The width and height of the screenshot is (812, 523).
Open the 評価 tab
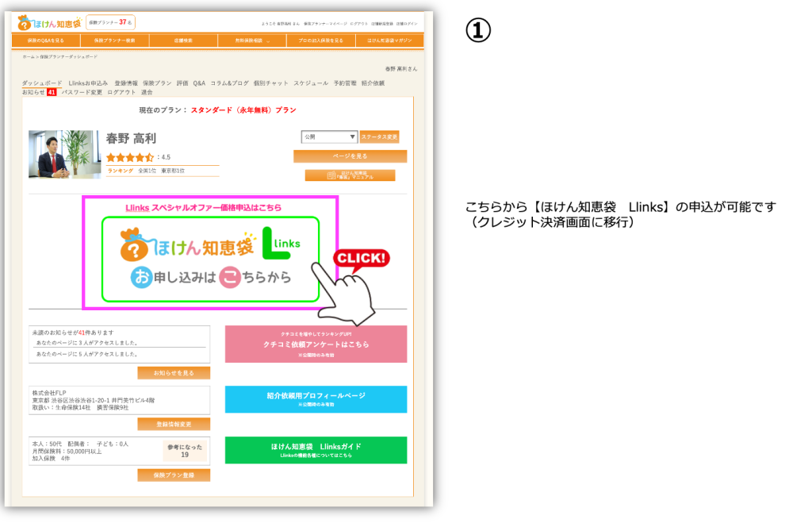coord(182,83)
